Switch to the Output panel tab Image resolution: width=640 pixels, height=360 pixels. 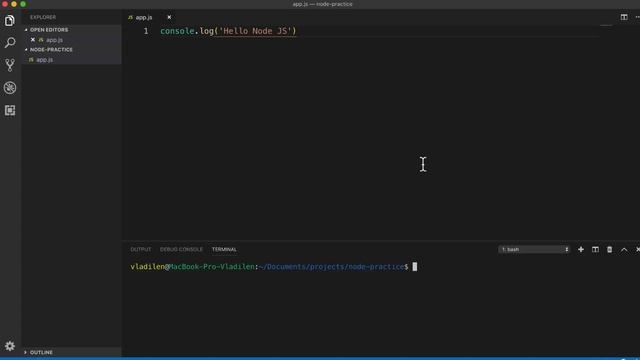pyautogui.click(x=141, y=249)
